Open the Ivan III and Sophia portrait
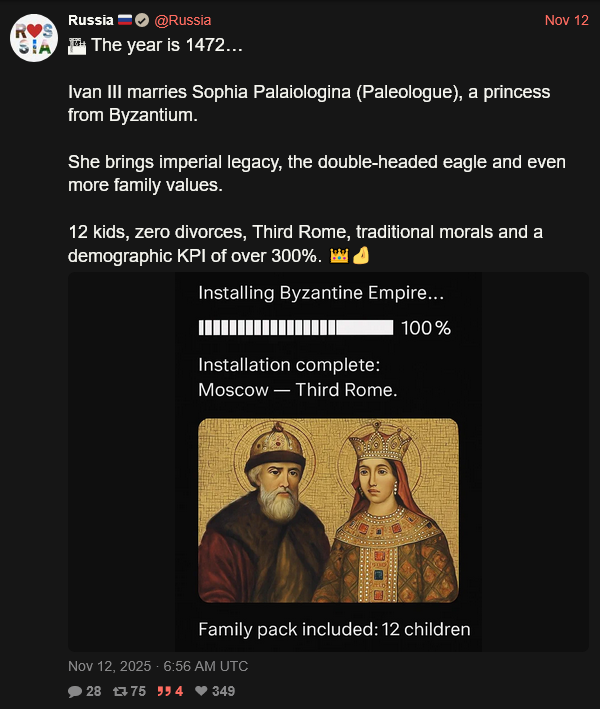Screen dimensions: 600x709 328,510
